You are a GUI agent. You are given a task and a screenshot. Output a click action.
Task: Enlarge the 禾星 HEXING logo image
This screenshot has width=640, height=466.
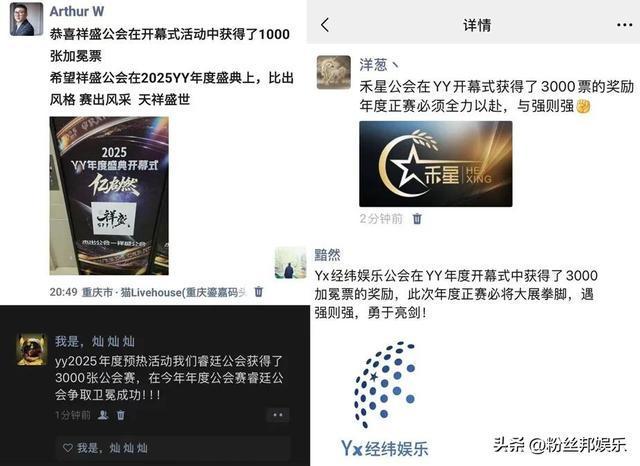tap(436, 164)
